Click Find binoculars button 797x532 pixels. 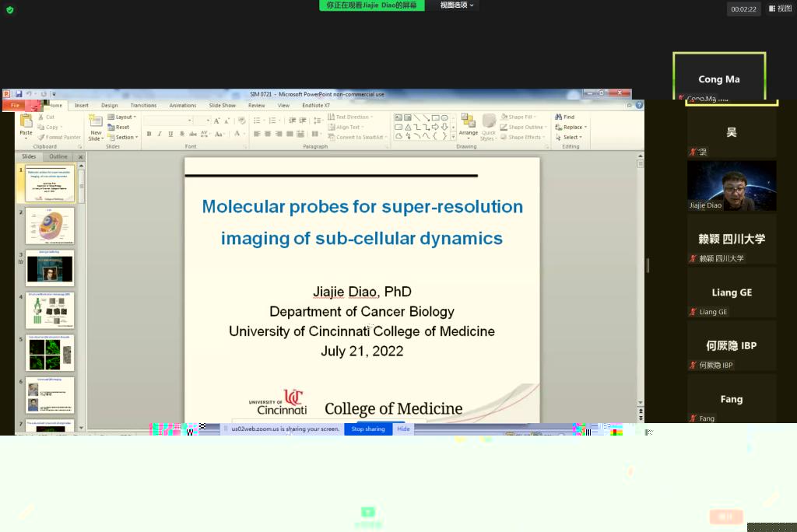(565, 117)
